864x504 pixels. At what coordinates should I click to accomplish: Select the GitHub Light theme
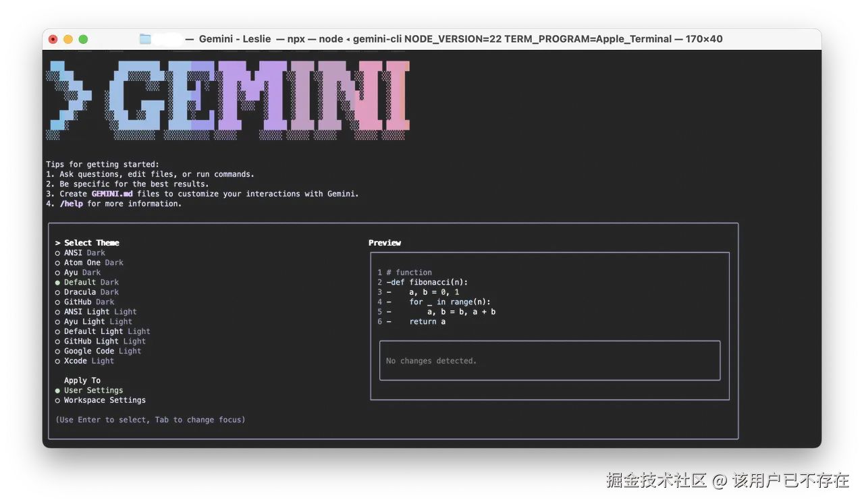coord(101,341)
